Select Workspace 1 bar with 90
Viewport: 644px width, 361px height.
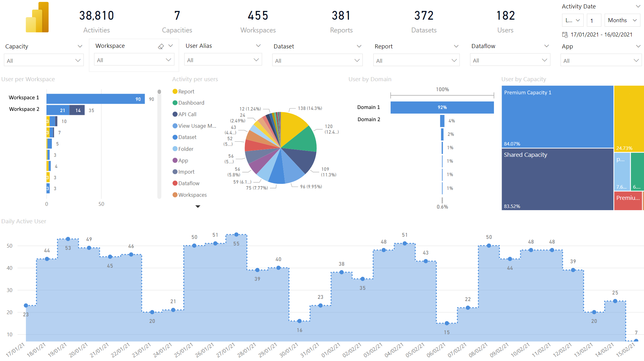coord(95,99)
